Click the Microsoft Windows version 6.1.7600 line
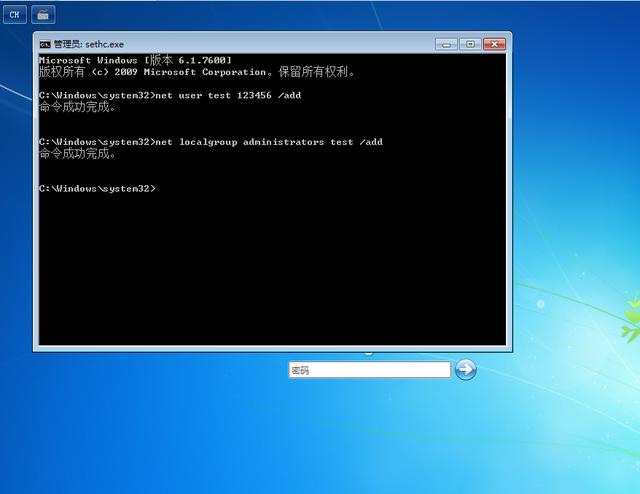The image size is (640, 494). [136, 60]
